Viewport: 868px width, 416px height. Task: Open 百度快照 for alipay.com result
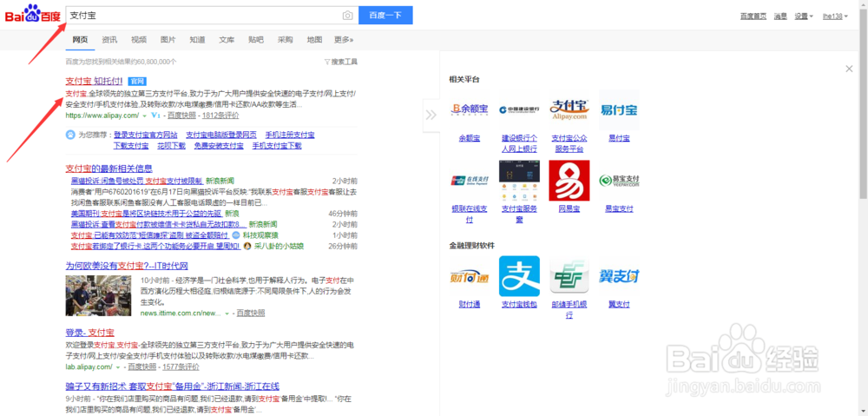tap(181, 116)
